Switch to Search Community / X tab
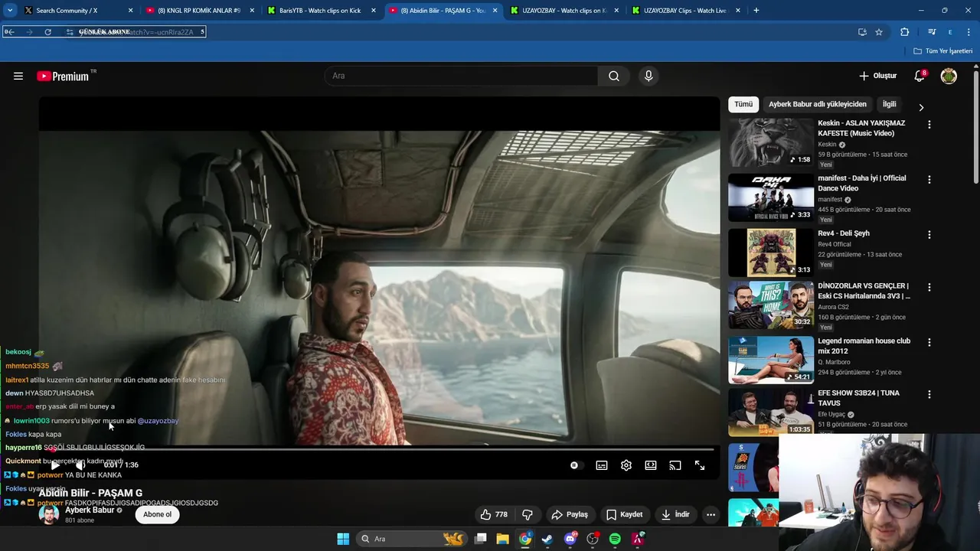The width and height of the screenshot is (980, 551). (77, 11)
